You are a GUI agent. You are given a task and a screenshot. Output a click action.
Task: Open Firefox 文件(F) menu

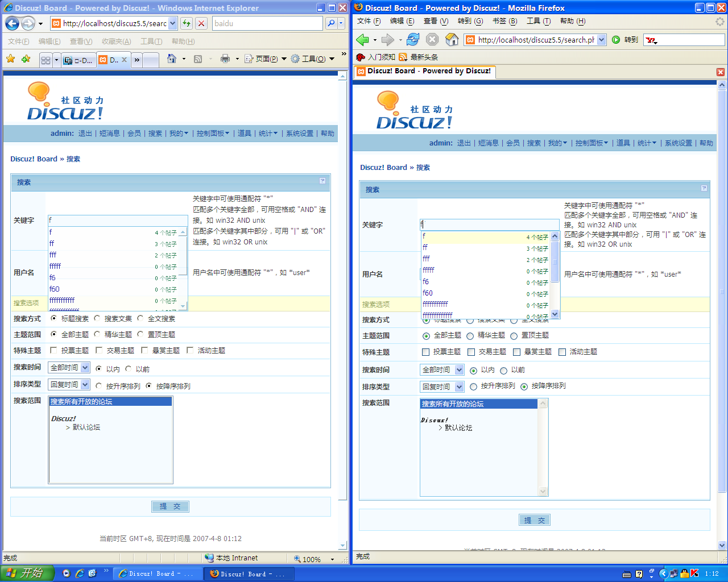[369, 21]
